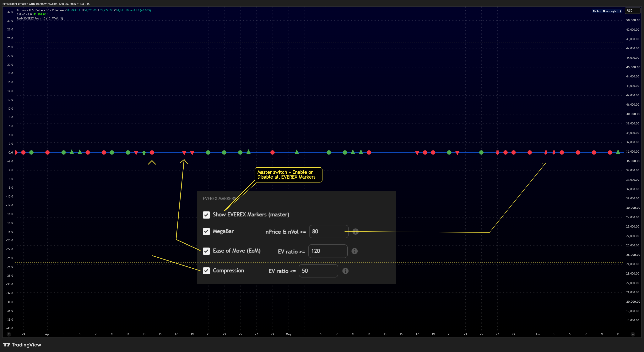Open the info icon next to the 120 field

pyautogui.click(x=354, y=251)
